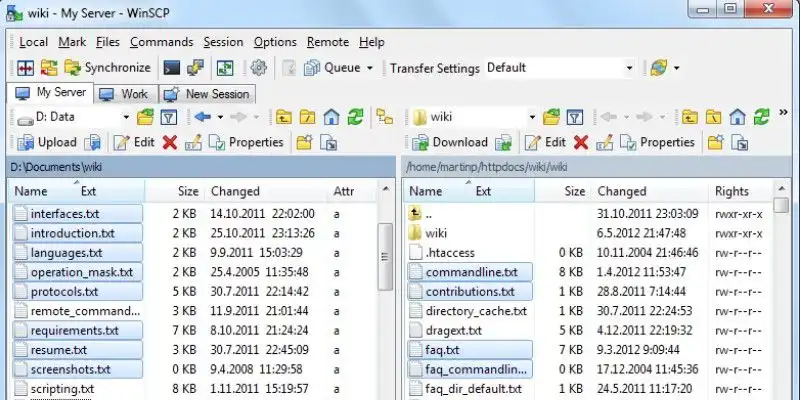Click the Upload button
This screenshot has height=400, width=800.
coord(47,142)
